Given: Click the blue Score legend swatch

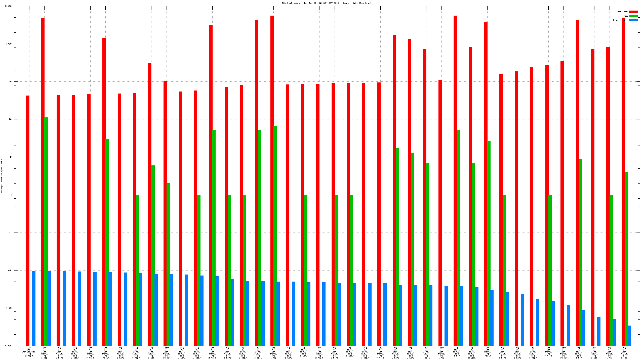Looking at the screenshot, I should pyautogui.click(x=633, y=20).
